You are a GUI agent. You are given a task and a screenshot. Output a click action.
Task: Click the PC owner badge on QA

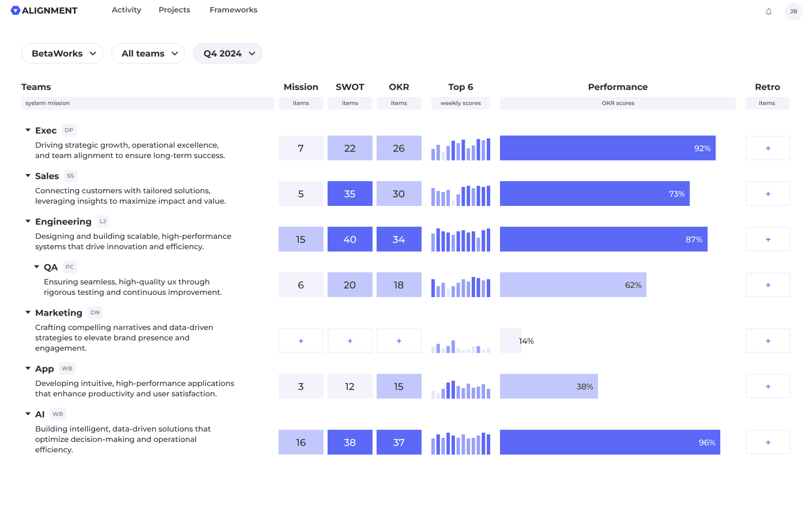click(70, 267)
